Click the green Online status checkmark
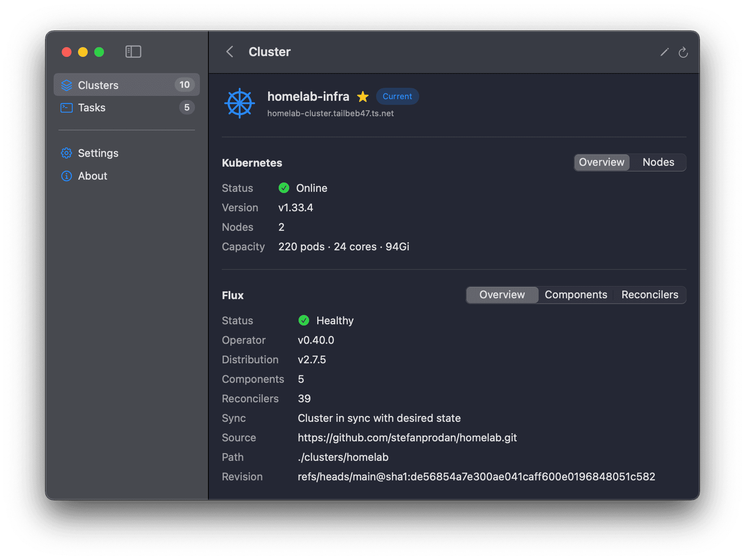 (x=284, y=188)
